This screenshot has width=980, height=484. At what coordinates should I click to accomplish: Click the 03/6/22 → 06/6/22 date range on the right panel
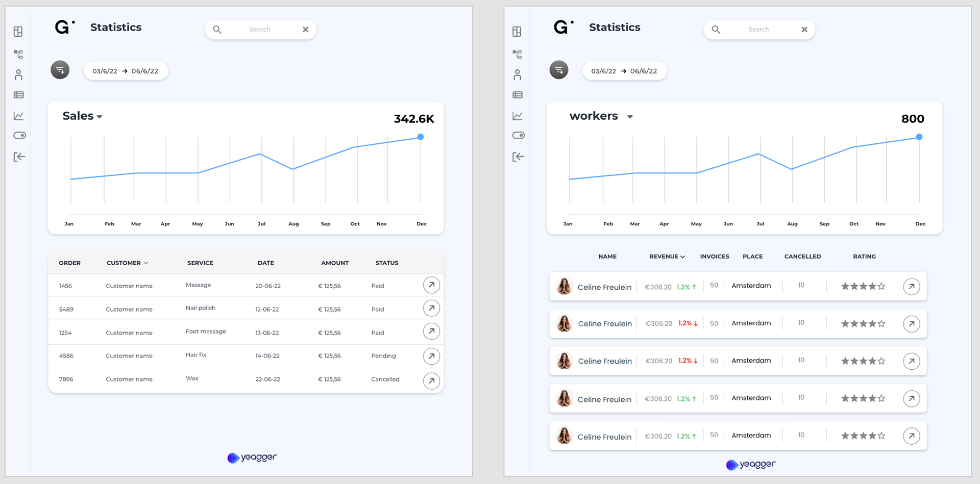[x=624, y=71]
